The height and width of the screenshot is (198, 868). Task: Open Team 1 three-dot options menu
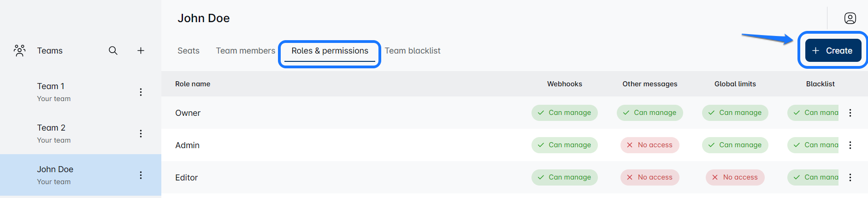141,92
